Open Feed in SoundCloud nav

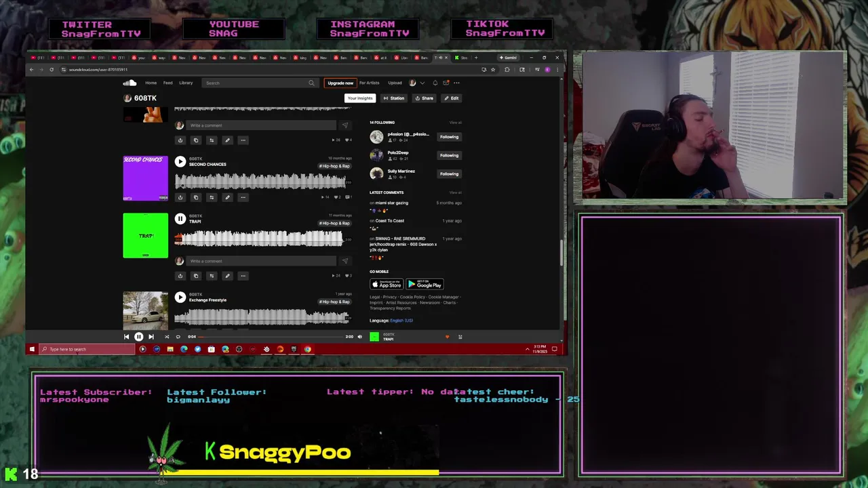click(x=167, y=83)
